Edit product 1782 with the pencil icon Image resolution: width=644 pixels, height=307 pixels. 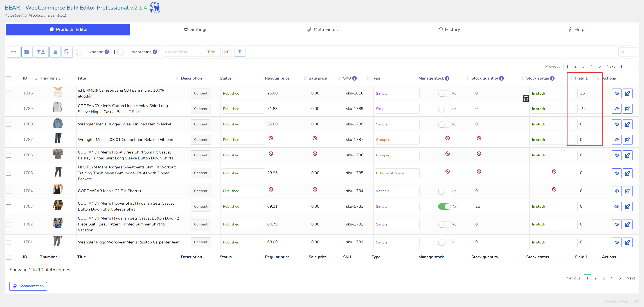coord(627,224)
